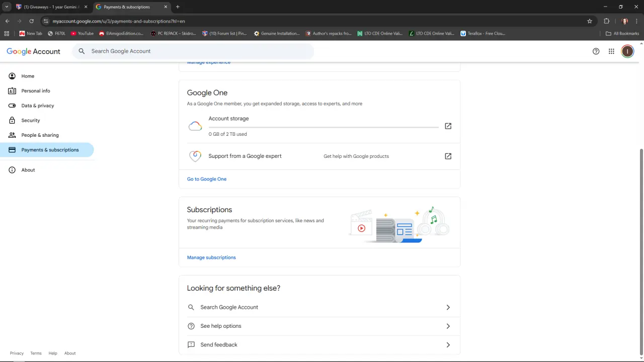Screen dimensions: 644x362
Task: Click the page vertical scrollbar
Action: 641,251
